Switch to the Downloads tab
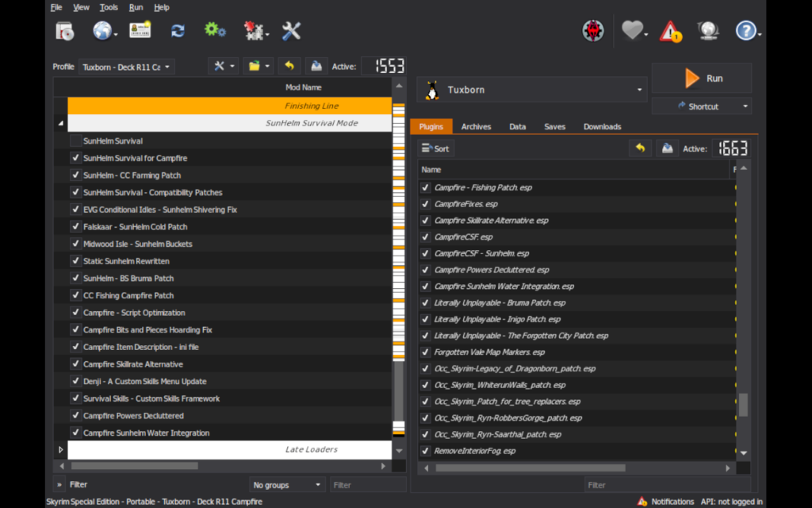Viewport: 812px width, 508px height. 602,127
